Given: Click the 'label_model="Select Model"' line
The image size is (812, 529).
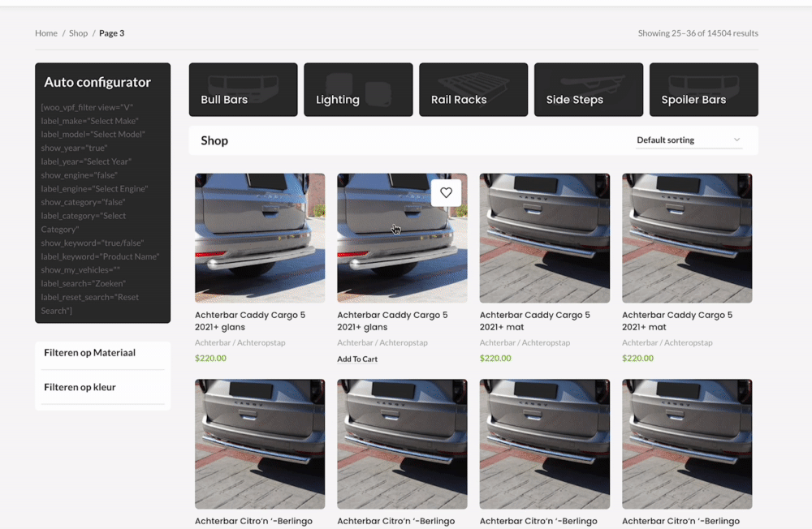Looking at the screenshot, I should 93,134.
